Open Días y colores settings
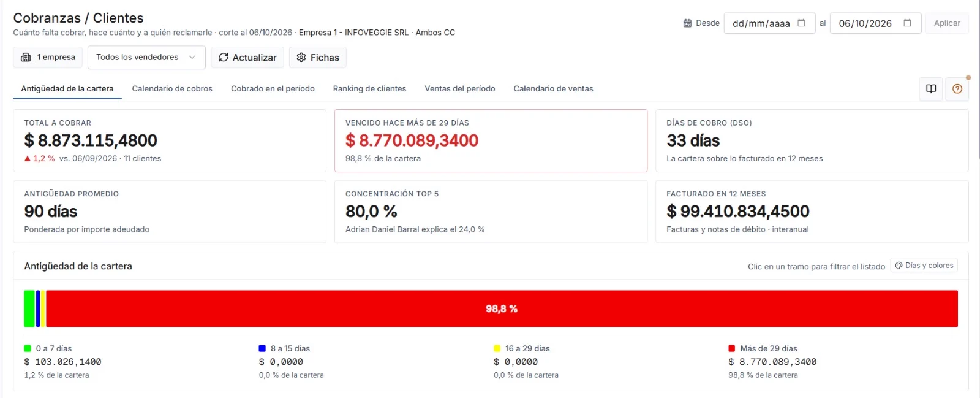Image resolution: width=980 pixels, height=398 pixels. 924,266
